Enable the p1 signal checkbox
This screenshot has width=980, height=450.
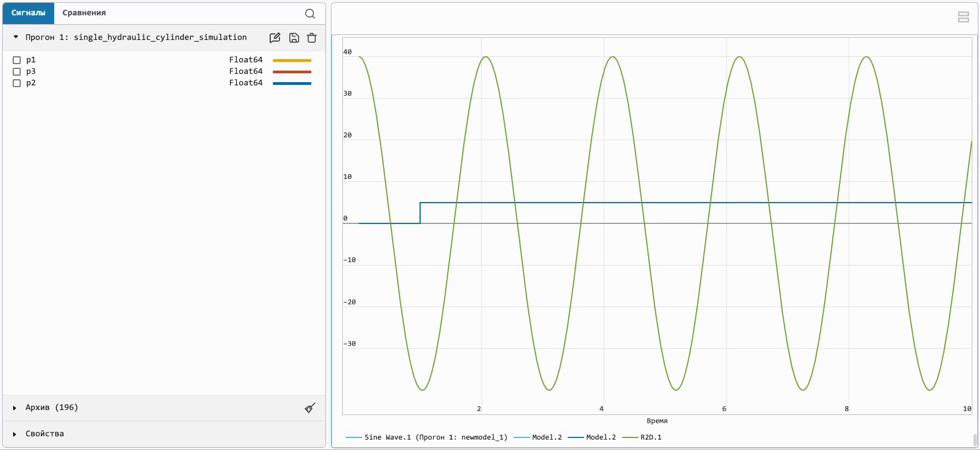click(x=16, y=60)
